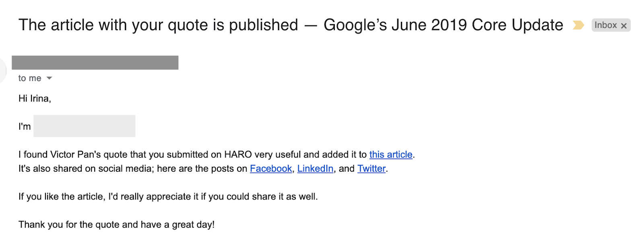Open the "this article" link

(x=390, y=155)
